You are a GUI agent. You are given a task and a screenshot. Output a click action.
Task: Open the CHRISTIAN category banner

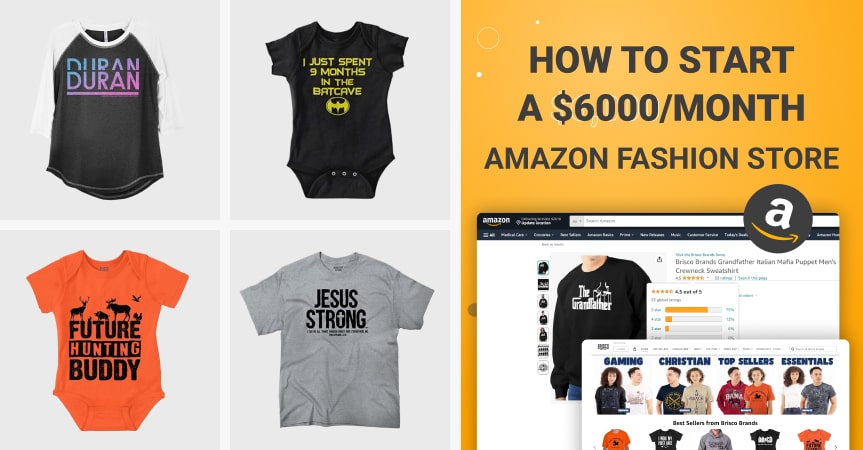684,385
